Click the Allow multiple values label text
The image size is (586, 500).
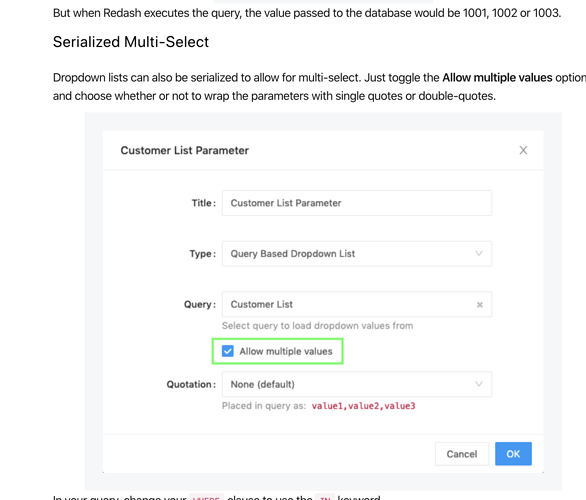point(286,351)
